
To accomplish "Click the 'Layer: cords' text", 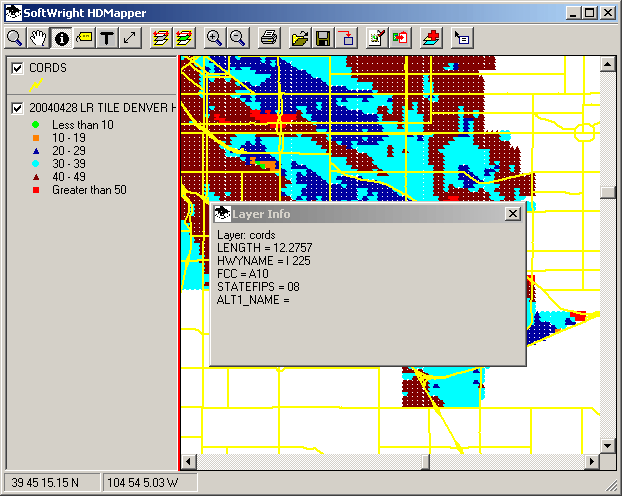I will 246,235.
